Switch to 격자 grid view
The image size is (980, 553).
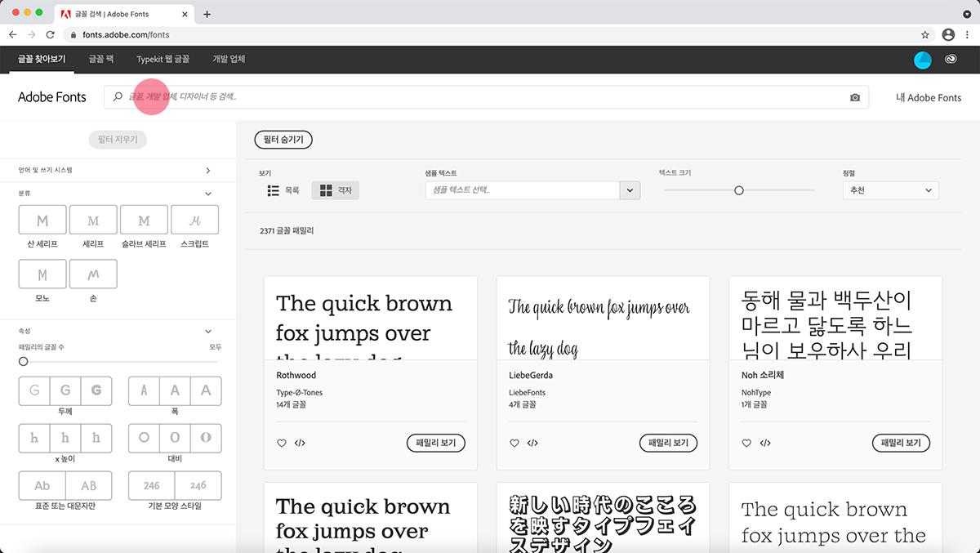336,190
